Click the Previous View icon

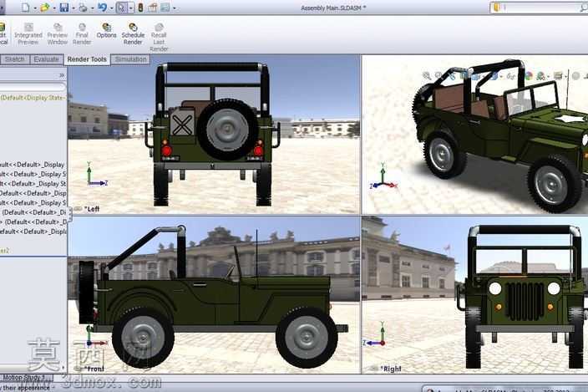(452, 76)
